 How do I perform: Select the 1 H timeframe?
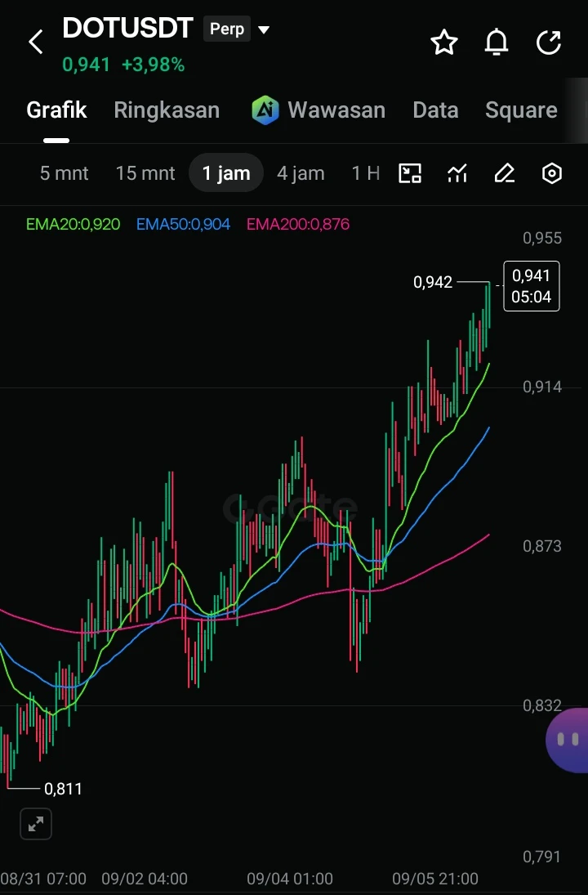click(366, 173)
